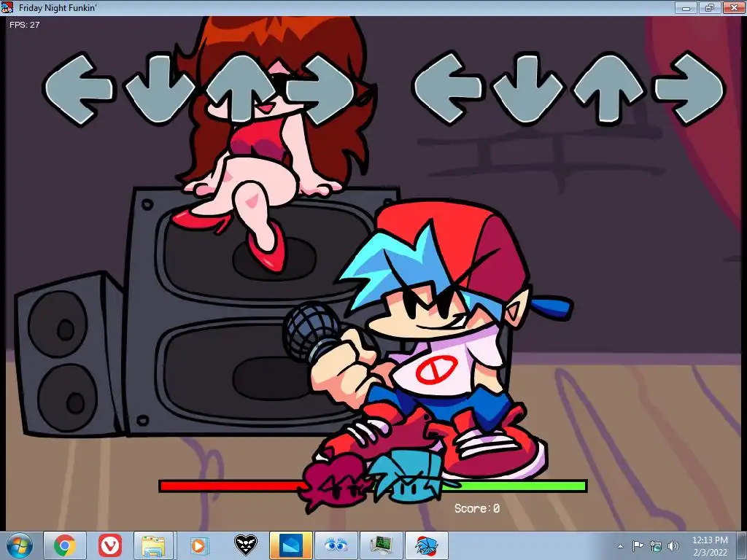Show hidden system tray icons

[x=620, y=546]
